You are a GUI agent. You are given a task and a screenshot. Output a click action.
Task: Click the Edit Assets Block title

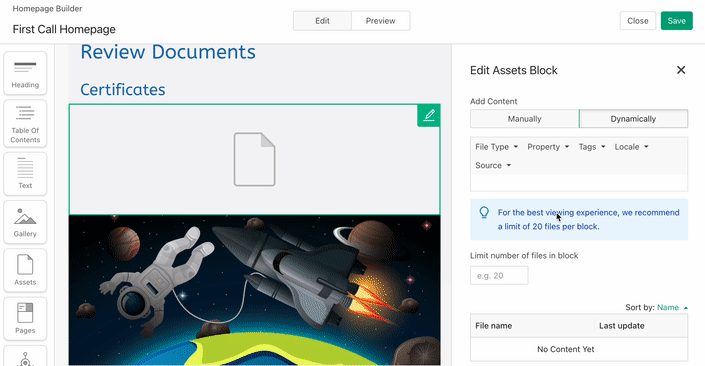click(513, 70)
